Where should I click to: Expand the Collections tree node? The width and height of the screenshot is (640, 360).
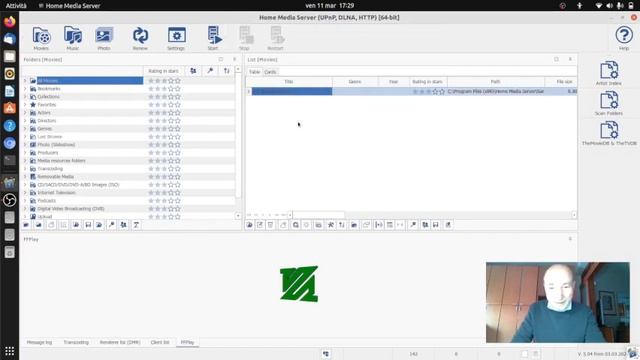point(25,97)
